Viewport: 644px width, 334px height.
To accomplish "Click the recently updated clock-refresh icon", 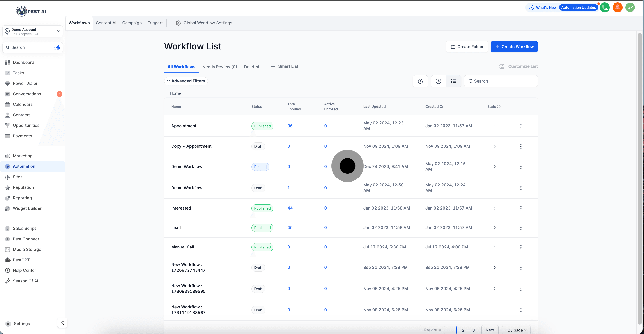I will 420,81.
